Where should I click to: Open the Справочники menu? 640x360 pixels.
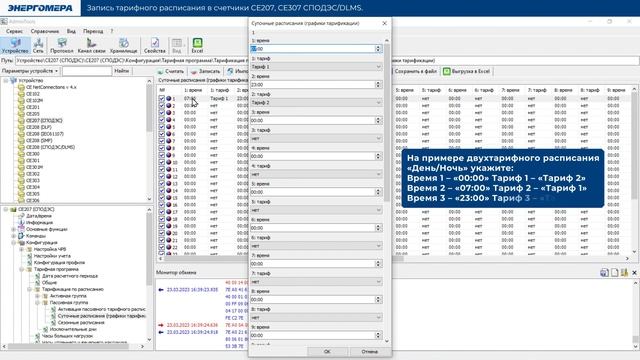tap(45, 31)
